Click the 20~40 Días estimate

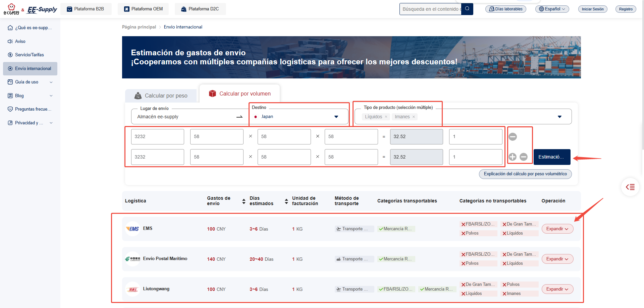[262, 259]
